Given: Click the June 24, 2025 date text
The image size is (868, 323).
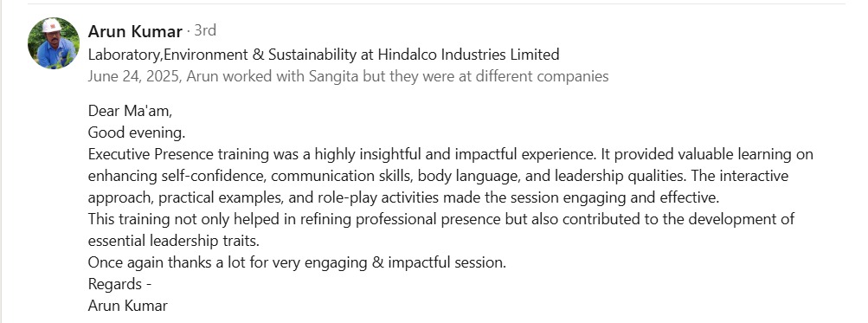Looking at the screenshot, I should click(x=133, y=76).
